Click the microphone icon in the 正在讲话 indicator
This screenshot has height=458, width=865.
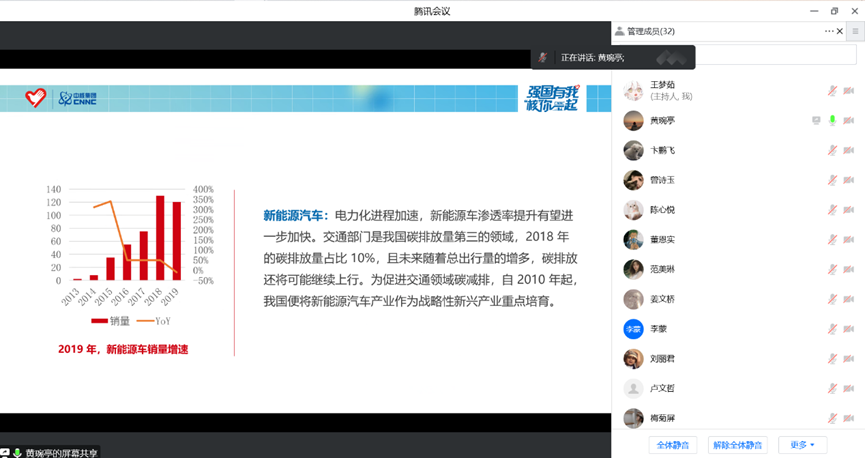543,57
